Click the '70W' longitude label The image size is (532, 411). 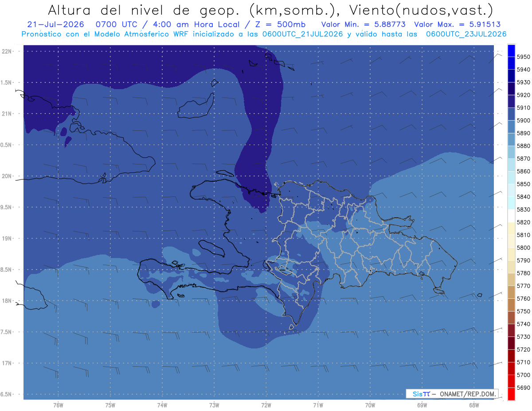(x=370, y=405)
